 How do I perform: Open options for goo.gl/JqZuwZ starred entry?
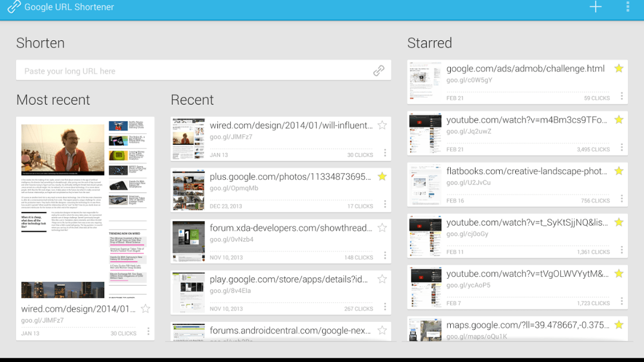pos(621,147)
